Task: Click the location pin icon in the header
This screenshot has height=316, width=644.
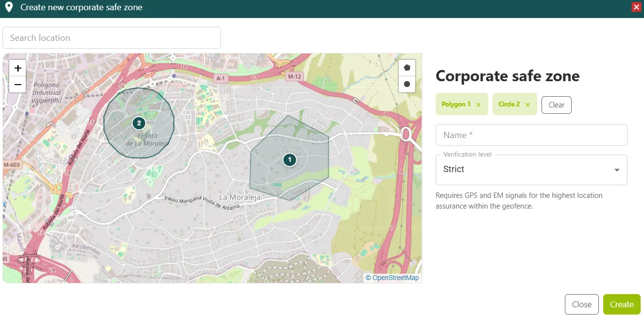Action: click(x=8, y=7)
